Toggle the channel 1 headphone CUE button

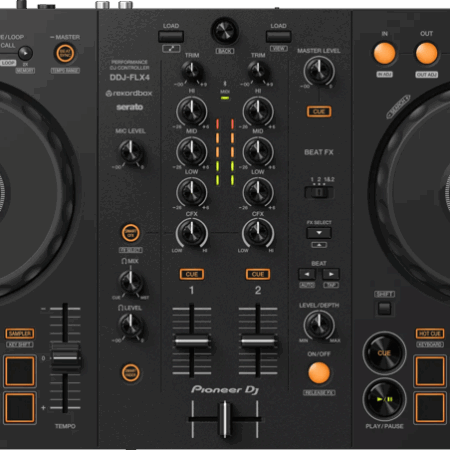[192, 274]
